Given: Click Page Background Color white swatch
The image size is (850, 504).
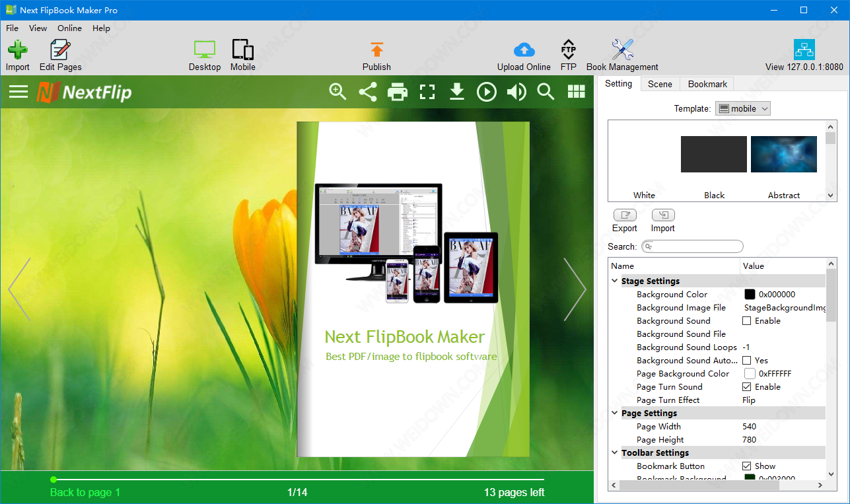Looking at the screenshot, I should click(x=750, y=374).
